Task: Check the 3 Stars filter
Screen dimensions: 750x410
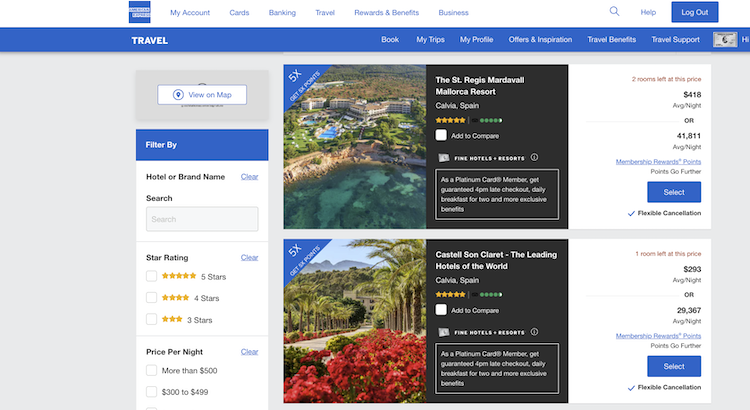Action: coord(151,319)
